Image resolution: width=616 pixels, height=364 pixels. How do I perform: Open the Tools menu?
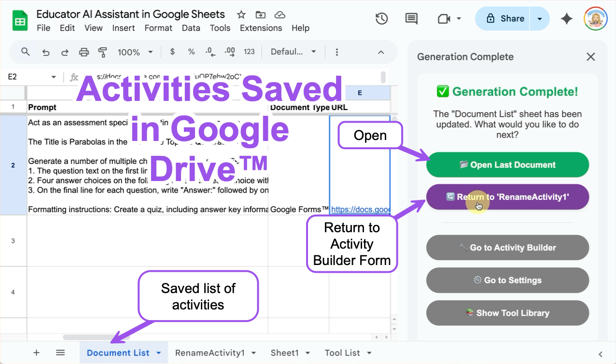tap(220, 28)
